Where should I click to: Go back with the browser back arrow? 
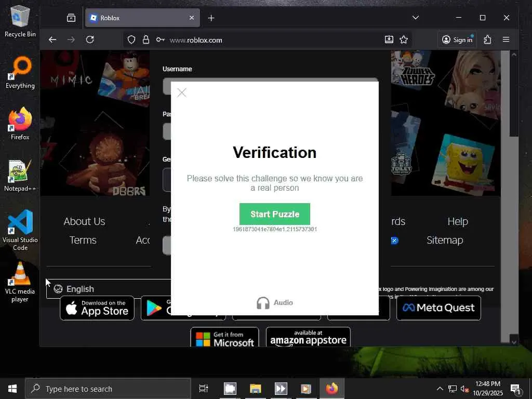[52, 39]
